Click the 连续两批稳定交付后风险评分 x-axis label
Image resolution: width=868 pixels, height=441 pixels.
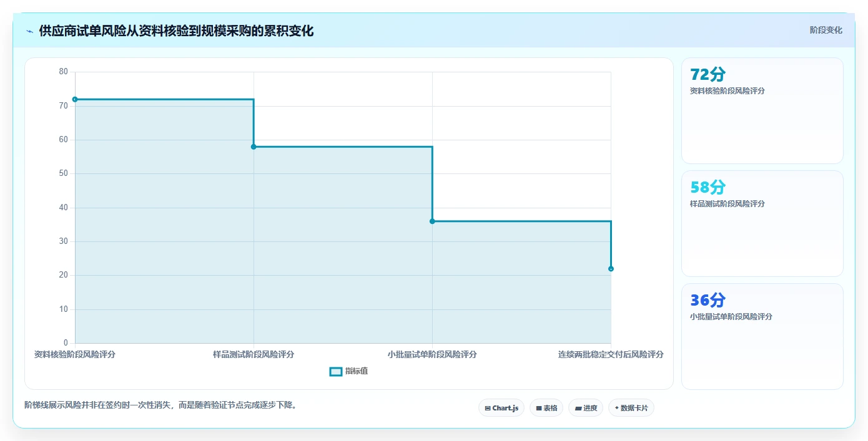coord(611,354)
